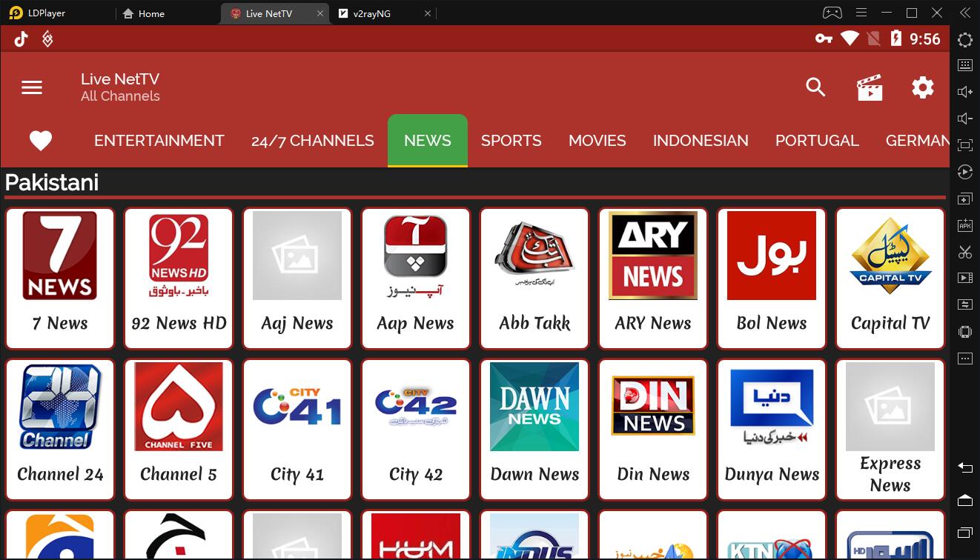
Task: Open the settings gear in app header
Action: (923, 87)
